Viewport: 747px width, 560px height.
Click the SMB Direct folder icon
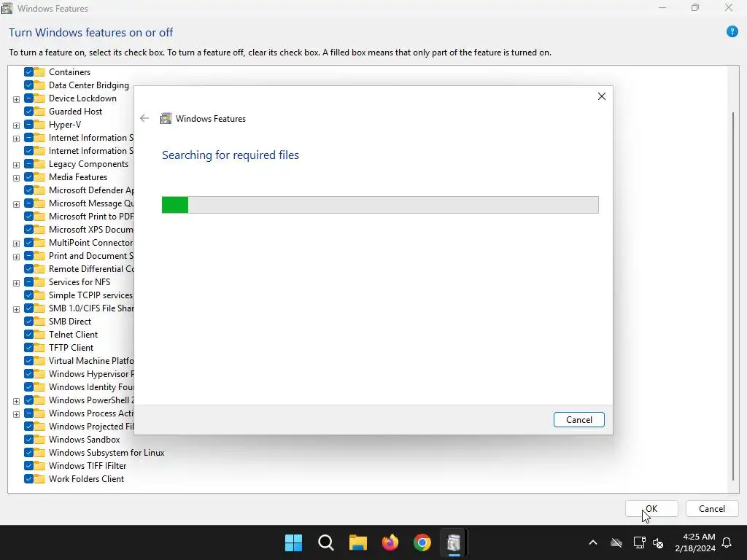click(x=39, y=322)
